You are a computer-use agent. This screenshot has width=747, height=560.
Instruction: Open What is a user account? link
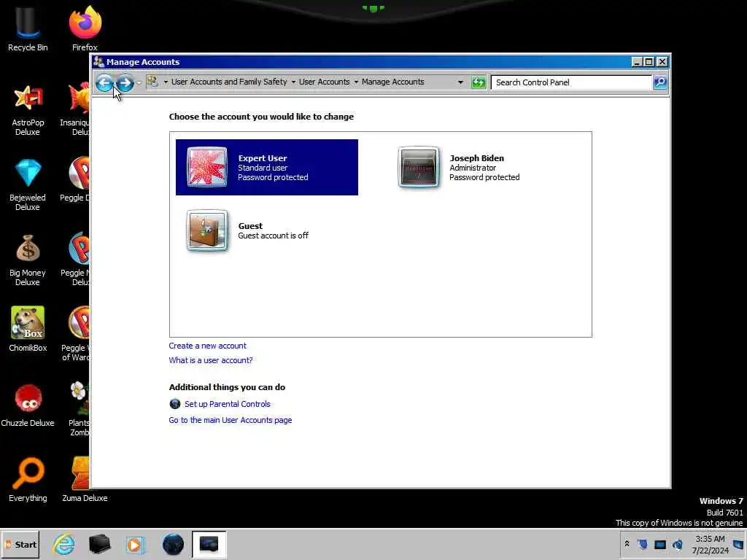coord(211,360)
